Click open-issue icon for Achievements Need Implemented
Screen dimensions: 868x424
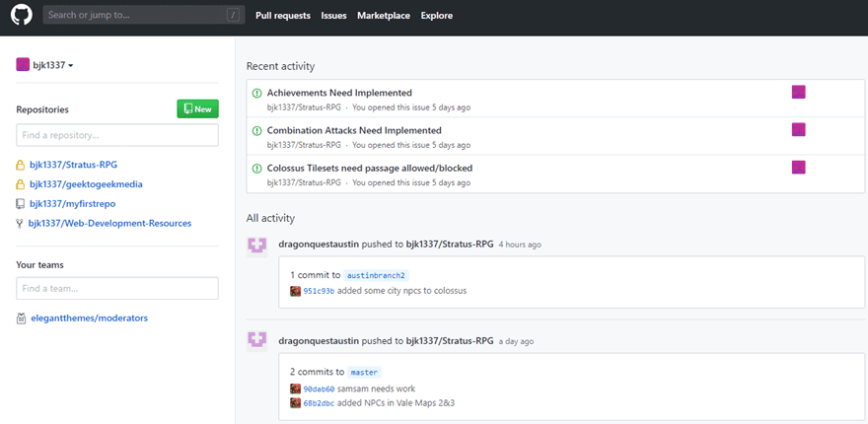(x=256, y=93)
